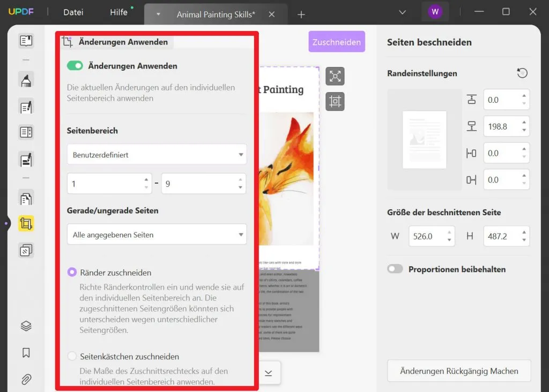This screenshot has height=392, width=549.
Task: Increase the left margin value stepper
Action: 524,149
